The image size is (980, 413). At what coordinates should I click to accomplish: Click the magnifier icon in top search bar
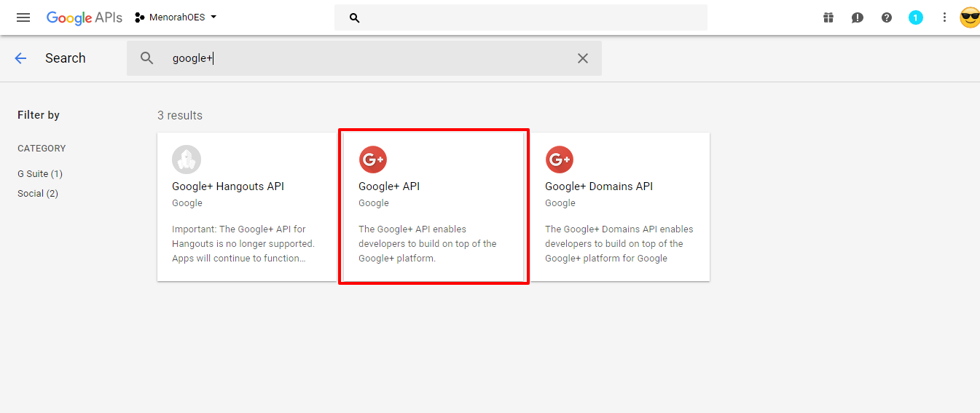(355, 17)
